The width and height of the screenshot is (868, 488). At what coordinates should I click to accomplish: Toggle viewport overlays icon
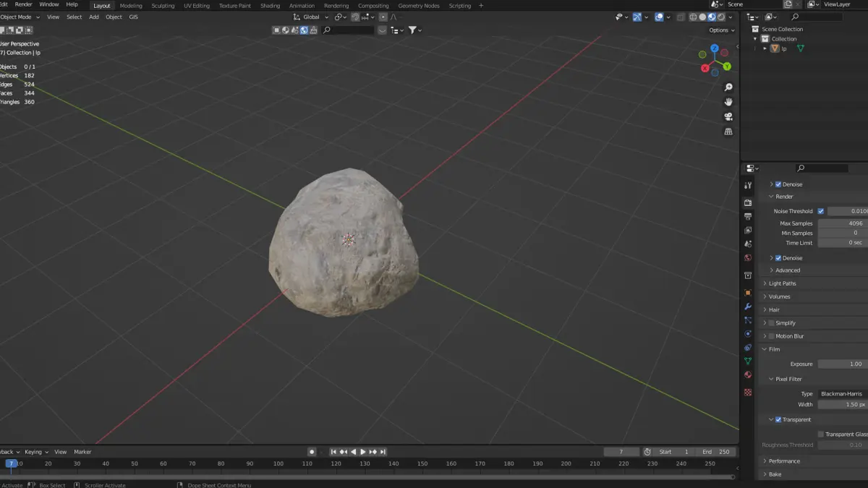point(659,17)
